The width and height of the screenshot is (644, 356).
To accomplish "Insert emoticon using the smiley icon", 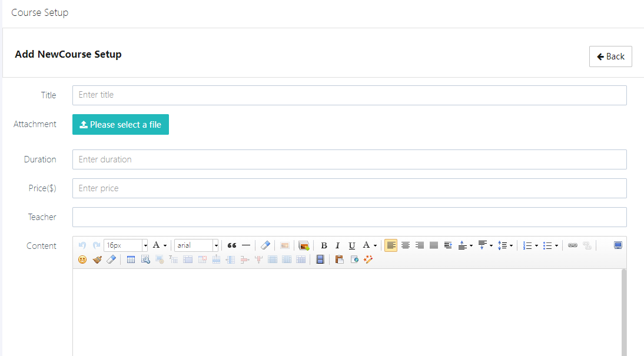I will pyautogui.click(x=82, y=259).
